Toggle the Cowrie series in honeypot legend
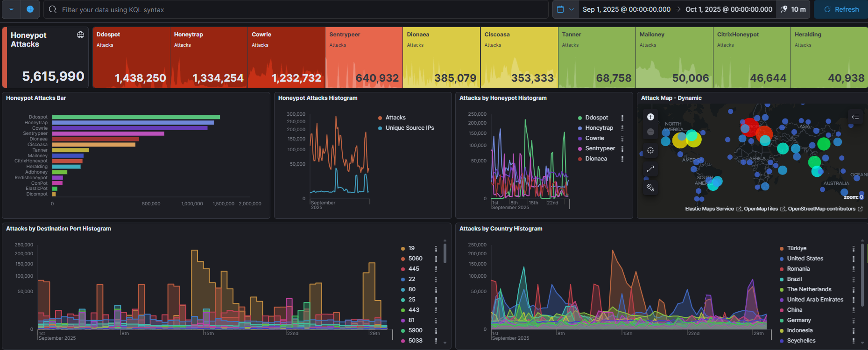This screenshot has width=868, height=350. [594, 138]
